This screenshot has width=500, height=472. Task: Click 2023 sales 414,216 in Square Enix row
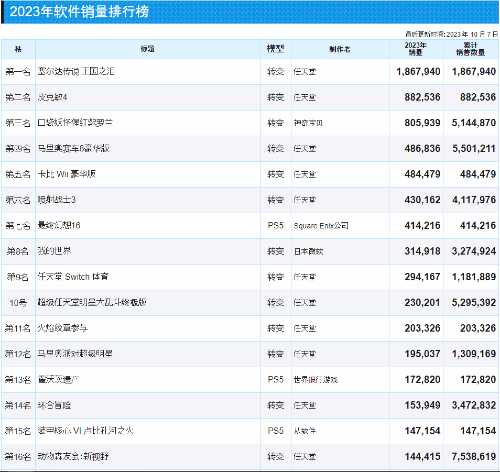tap(422, 226)
